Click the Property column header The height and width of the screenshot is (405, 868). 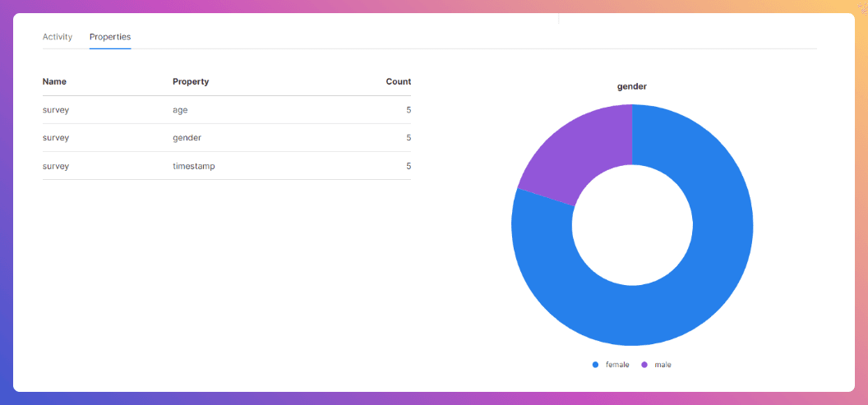tap(191, 81)
